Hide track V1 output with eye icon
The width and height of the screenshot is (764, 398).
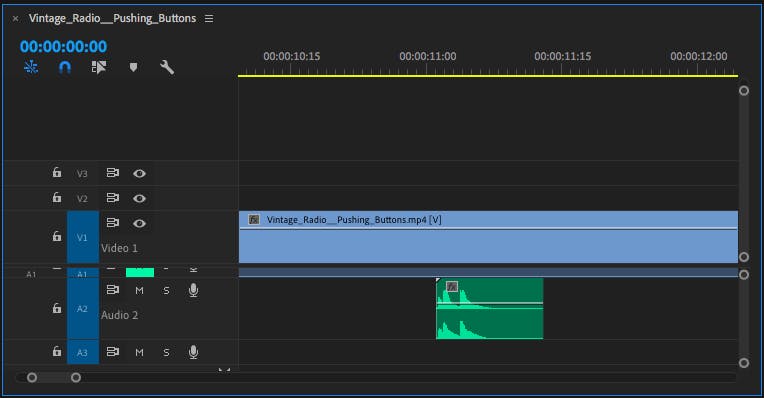coord(139,223)
